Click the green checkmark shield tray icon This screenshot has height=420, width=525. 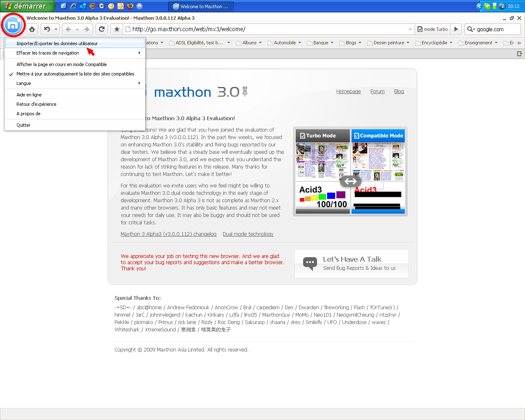(x=487, y=6)
